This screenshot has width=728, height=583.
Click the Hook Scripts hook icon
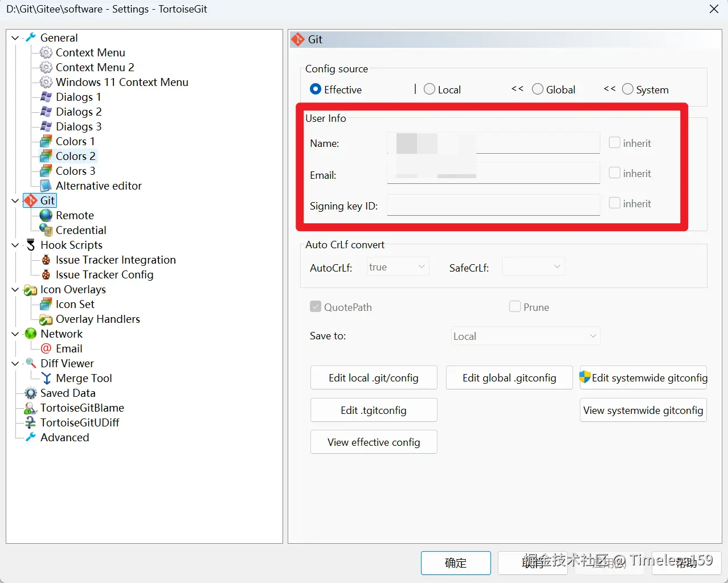point(31,245)
